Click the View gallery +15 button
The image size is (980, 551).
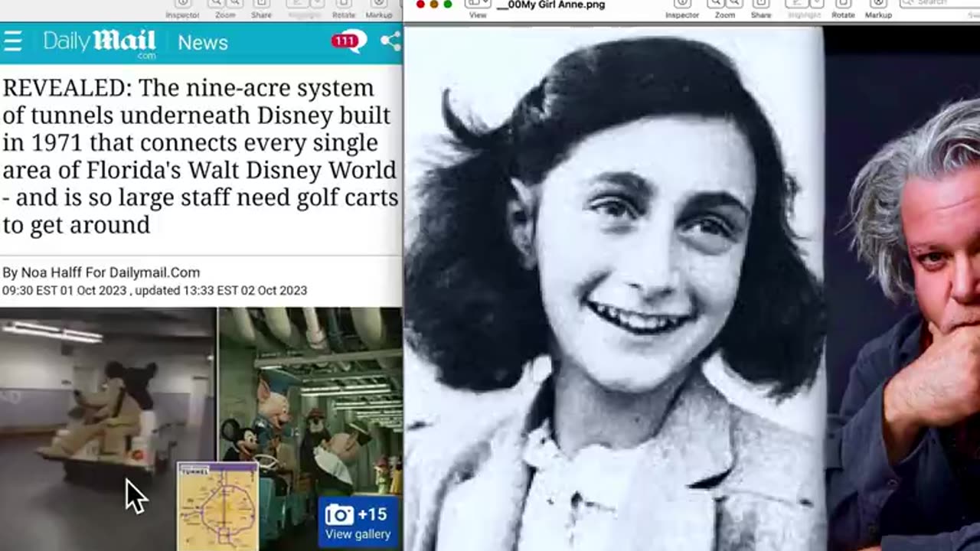coord(358,522)
